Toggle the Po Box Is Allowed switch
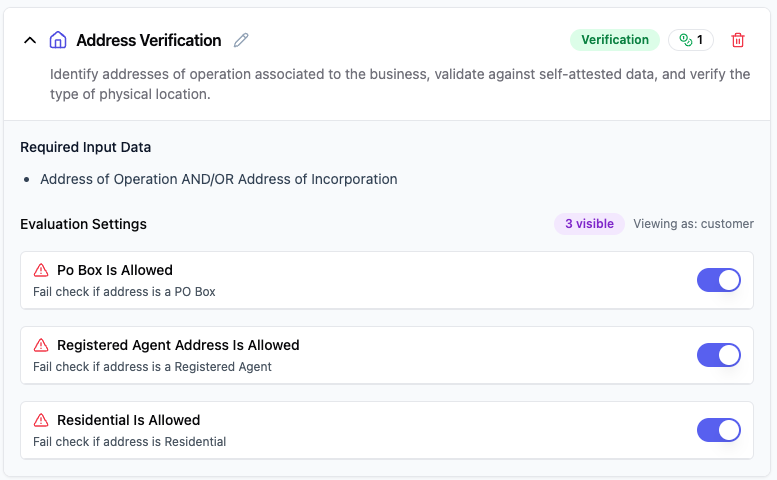The width and height of the screenshot is (777, 480). 719,280
